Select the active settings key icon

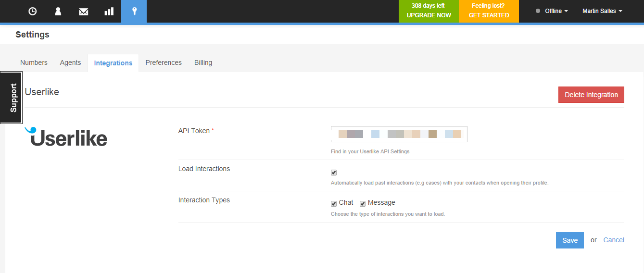click(x=134, y=11)
